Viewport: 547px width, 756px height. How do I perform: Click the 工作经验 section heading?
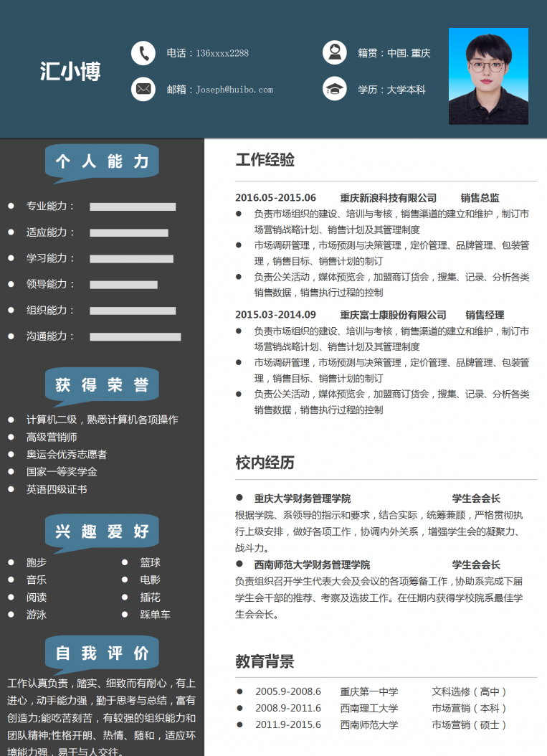(265, 159)
